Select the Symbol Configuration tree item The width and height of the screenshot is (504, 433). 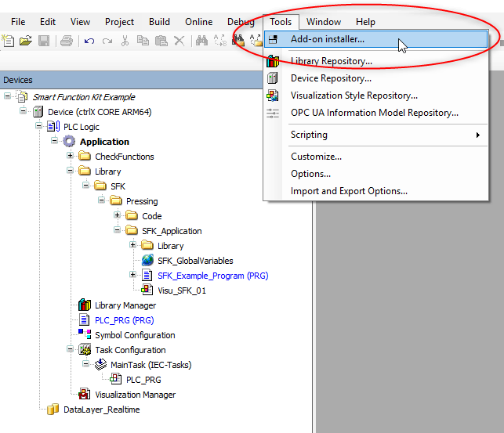pos(135,335)
